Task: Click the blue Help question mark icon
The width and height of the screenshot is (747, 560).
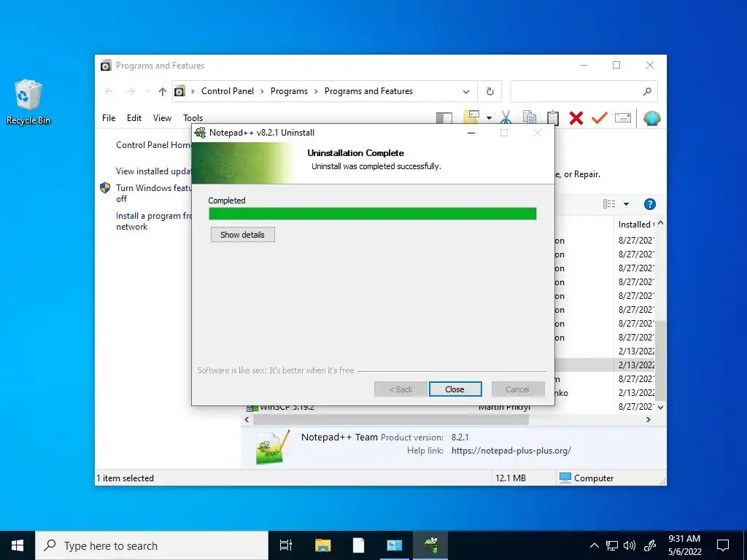Action: [649, 204]
